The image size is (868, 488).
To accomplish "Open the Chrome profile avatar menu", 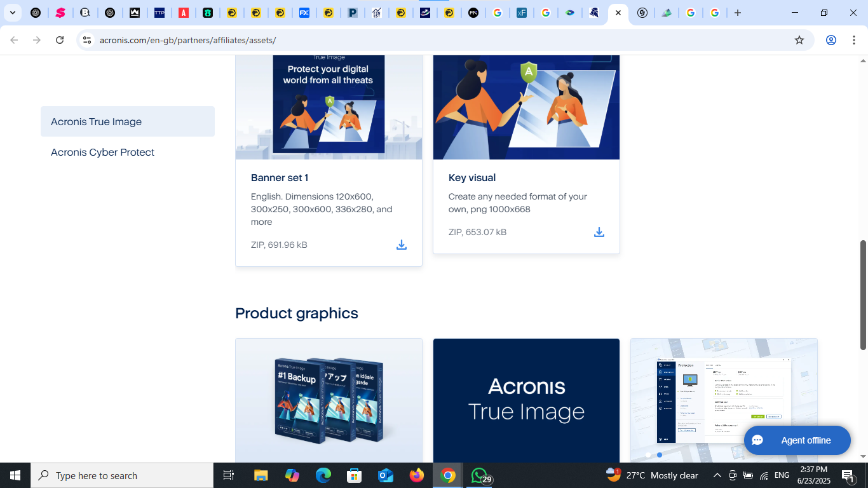I will [831, 40].
